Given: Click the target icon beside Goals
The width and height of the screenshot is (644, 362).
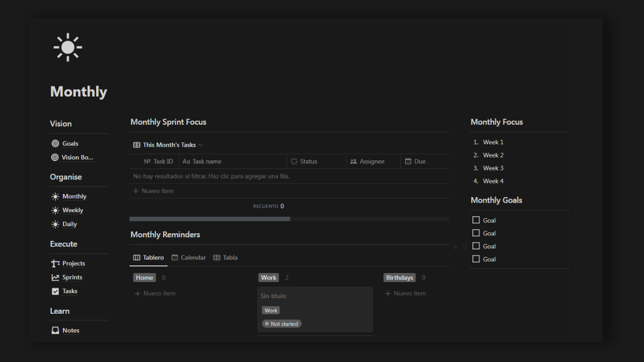Looking at the screenshot, I should [55, 143].
